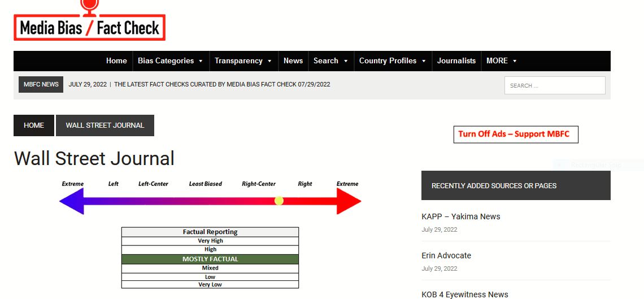Viewport: 644px width, 299px height.
Task: Open the News menu item
Action: 293,61
